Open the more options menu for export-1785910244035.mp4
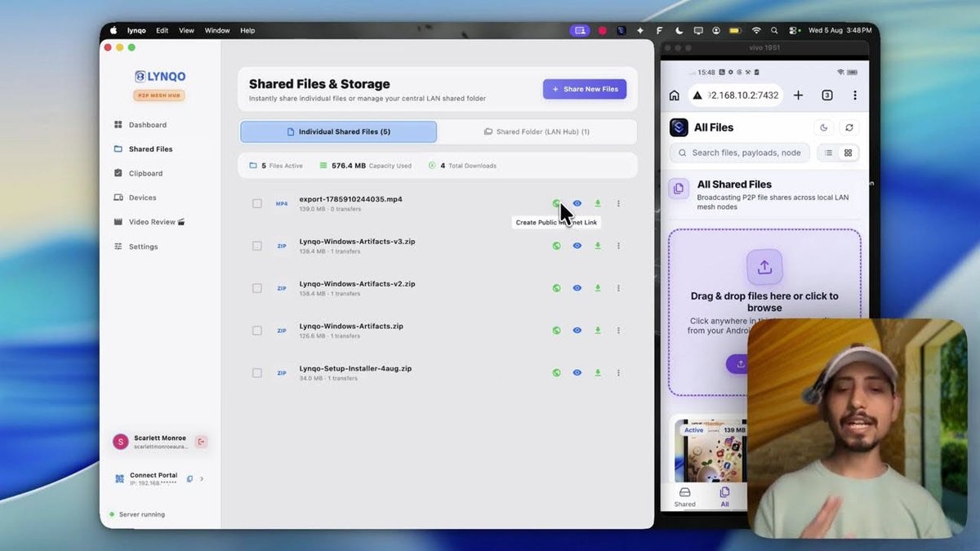The height and width of the screenshot is (551, 980). [x=618, y=203]
